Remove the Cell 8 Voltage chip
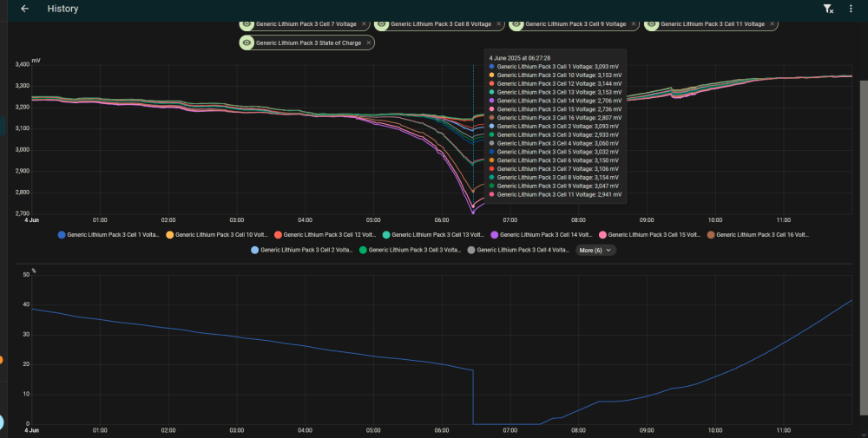Viewport: 868px width, 438px height. tap(498, 23)
